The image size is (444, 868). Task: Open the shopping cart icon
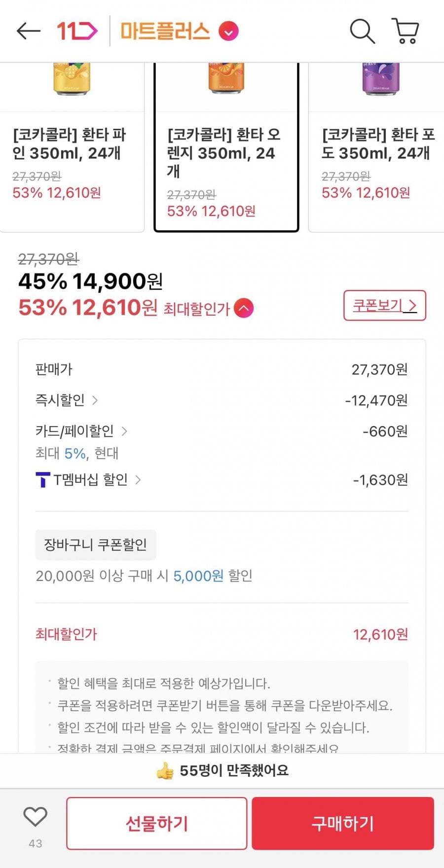coord(406,31)
